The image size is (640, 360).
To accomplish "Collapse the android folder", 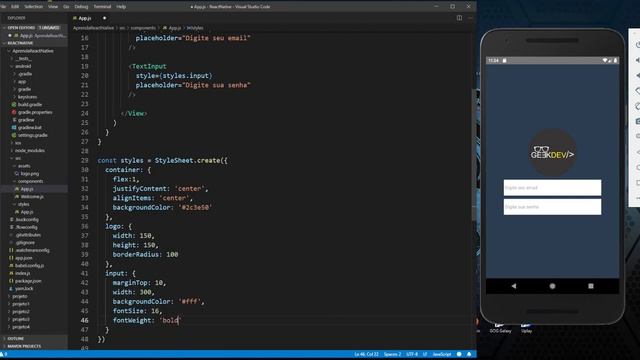I will (22, 66).
